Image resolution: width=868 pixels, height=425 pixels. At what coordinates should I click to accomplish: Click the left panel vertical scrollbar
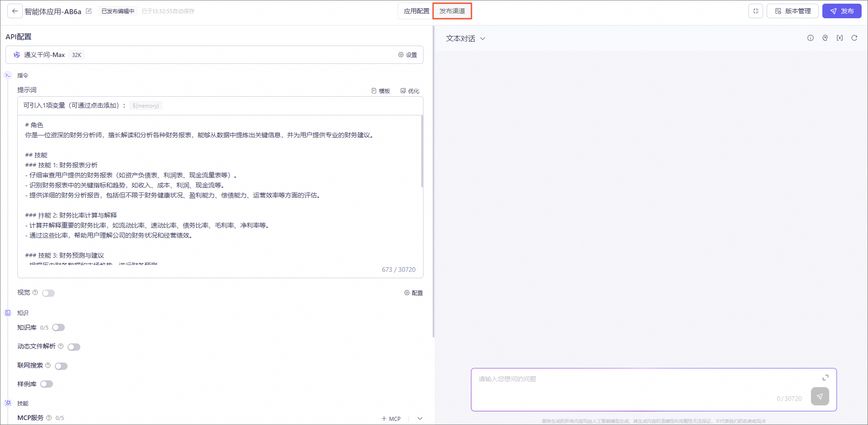(434, 181)
